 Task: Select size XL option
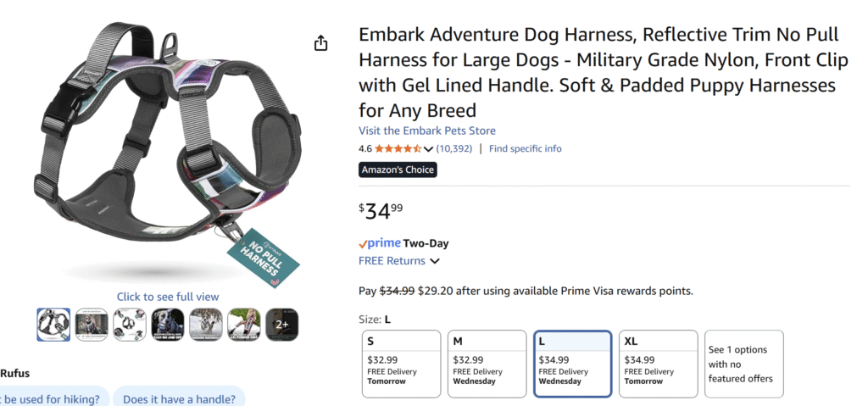[x=658, y=364]
